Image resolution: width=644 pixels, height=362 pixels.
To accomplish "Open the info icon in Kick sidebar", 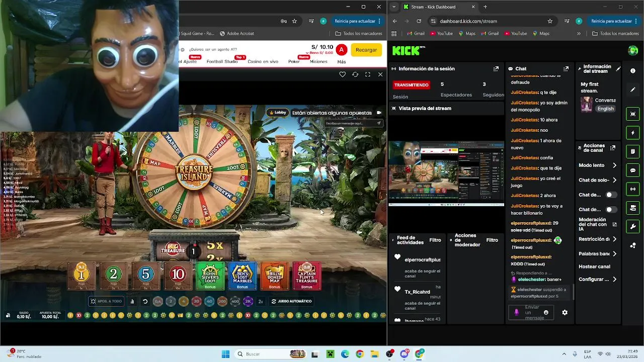I will click(x=633, y=71).
